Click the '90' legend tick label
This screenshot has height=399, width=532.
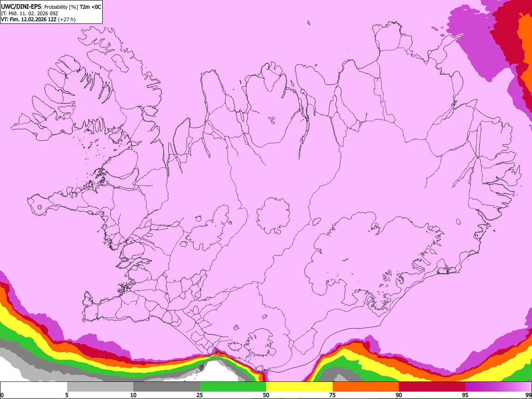point(399,395)
